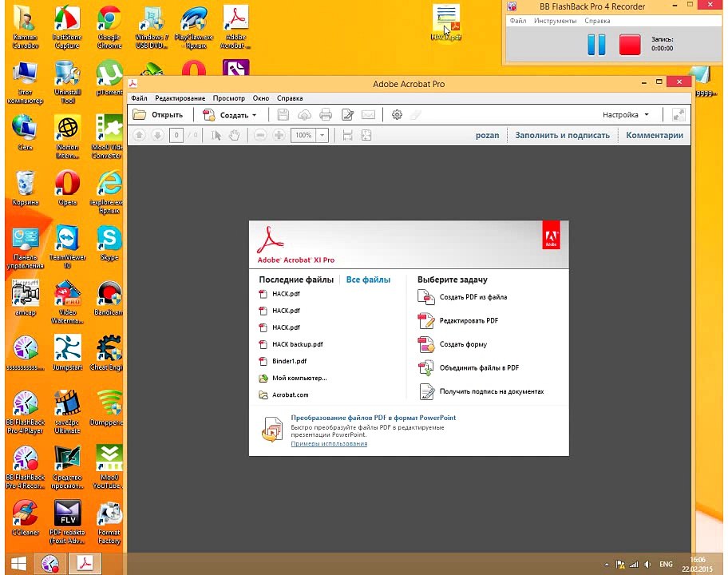Click the volume speaker tray icon
This screenshot has width=728, height=575.
(647, 565)
